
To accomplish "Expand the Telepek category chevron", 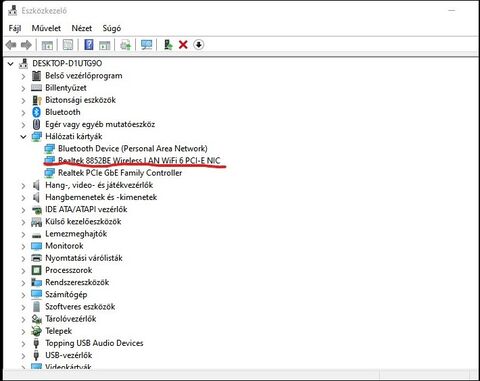I will coord(23,332).
